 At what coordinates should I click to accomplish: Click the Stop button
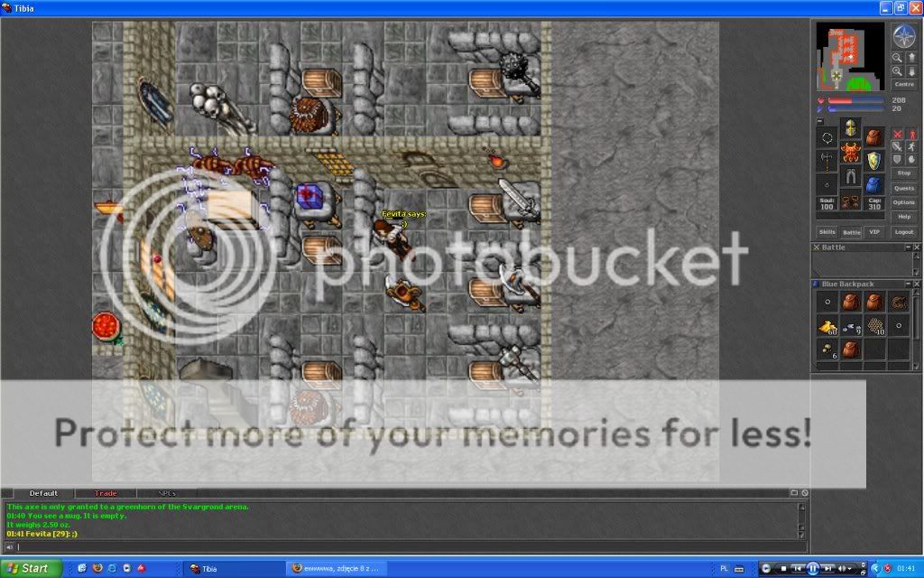point(904,173)
